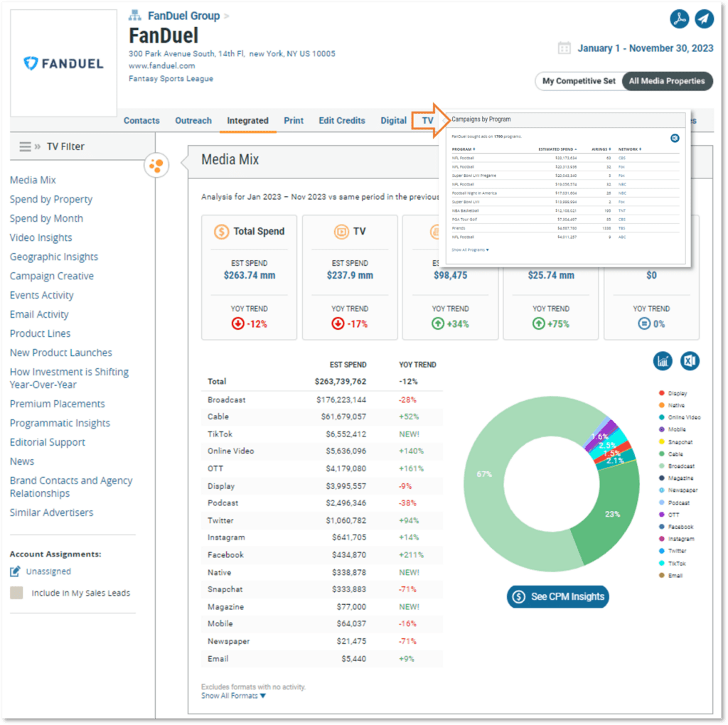The height and width of the screenshot is (725, 728).
Task: Open the FanDuel Group parent company link
Action: click(x=184, y=16)
